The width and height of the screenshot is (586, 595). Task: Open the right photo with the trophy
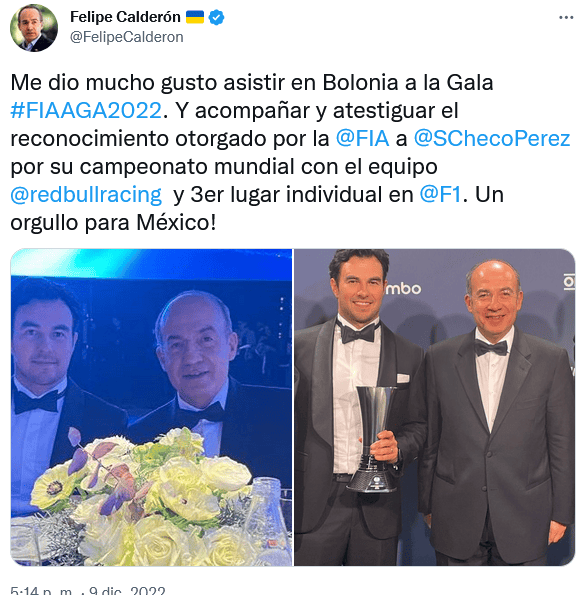(435, 407)
